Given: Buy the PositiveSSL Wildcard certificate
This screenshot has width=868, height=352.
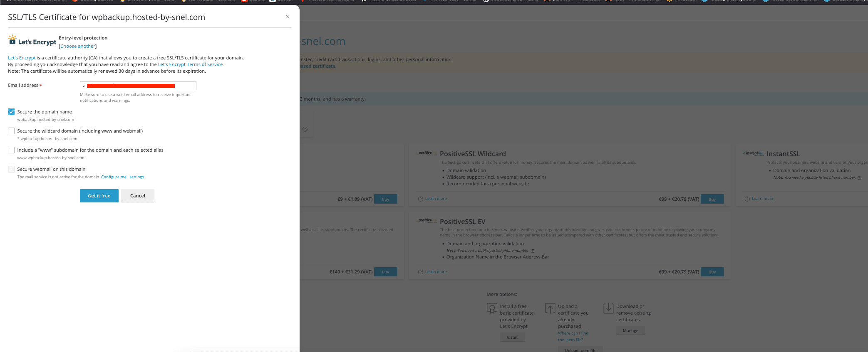Looking at the screenshot, I should [712, 199].
